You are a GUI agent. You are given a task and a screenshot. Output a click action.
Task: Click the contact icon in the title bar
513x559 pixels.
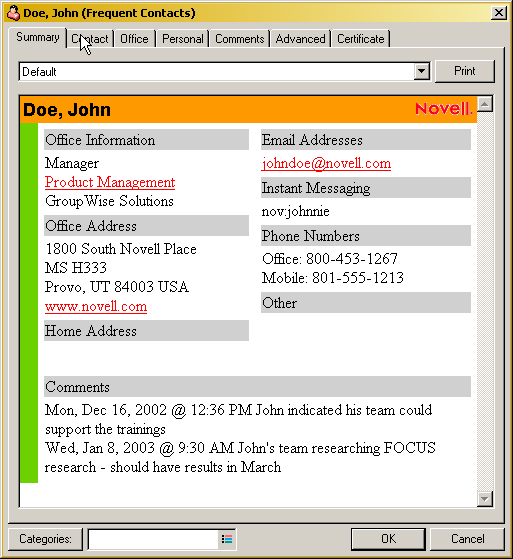click(14, 13)
